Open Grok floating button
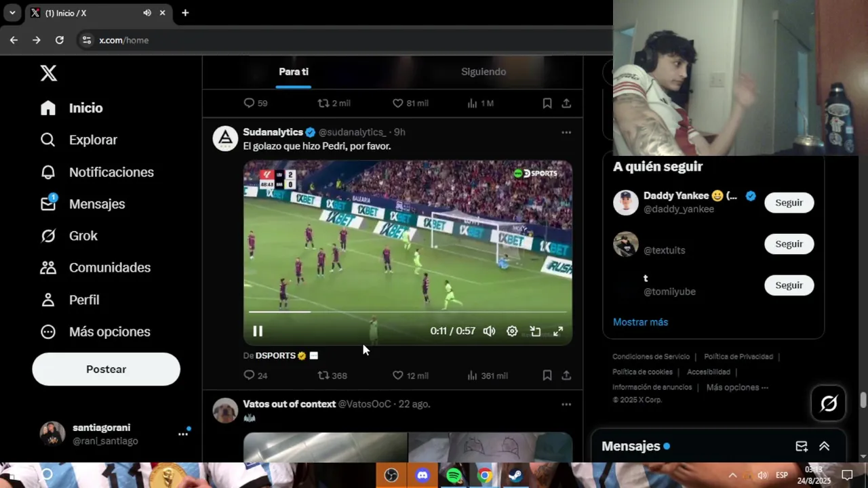868x488 pixels. (829, 403)
